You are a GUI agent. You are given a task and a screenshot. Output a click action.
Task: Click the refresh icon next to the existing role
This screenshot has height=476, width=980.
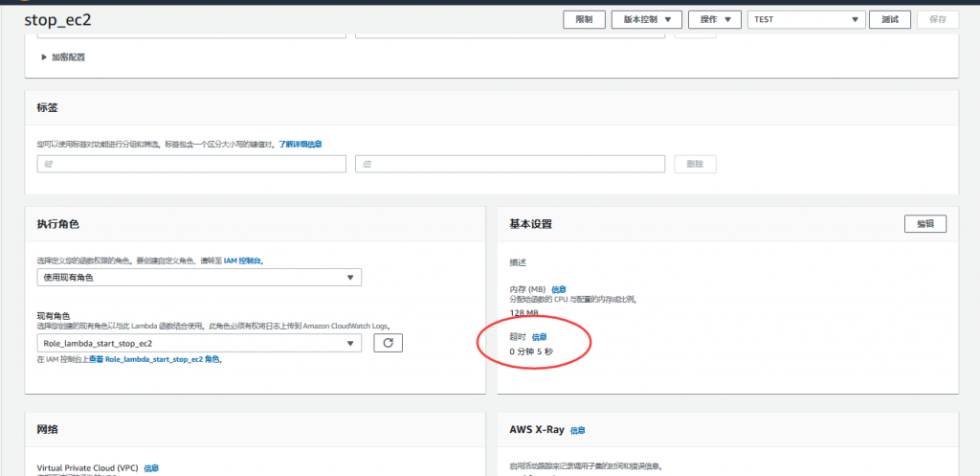pyautogui.click(x=388, y=343)
